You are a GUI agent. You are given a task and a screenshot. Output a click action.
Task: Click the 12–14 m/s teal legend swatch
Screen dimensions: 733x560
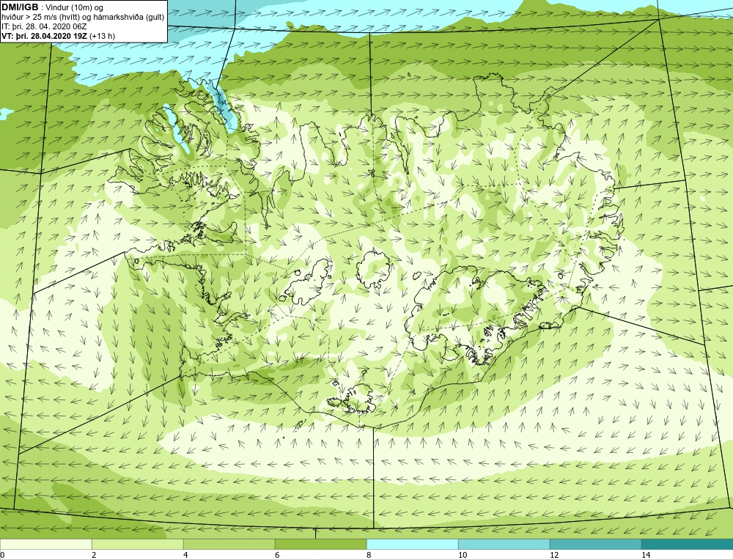[595, 544]
